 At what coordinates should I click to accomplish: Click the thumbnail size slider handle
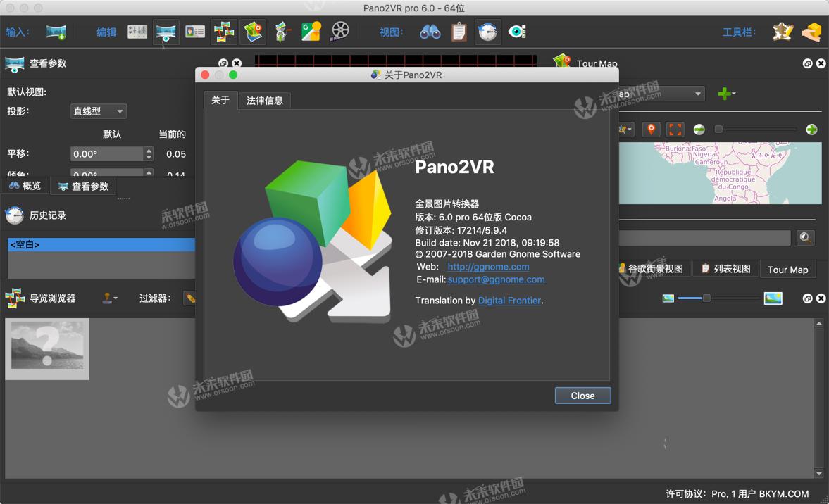(x=706, y=298)
